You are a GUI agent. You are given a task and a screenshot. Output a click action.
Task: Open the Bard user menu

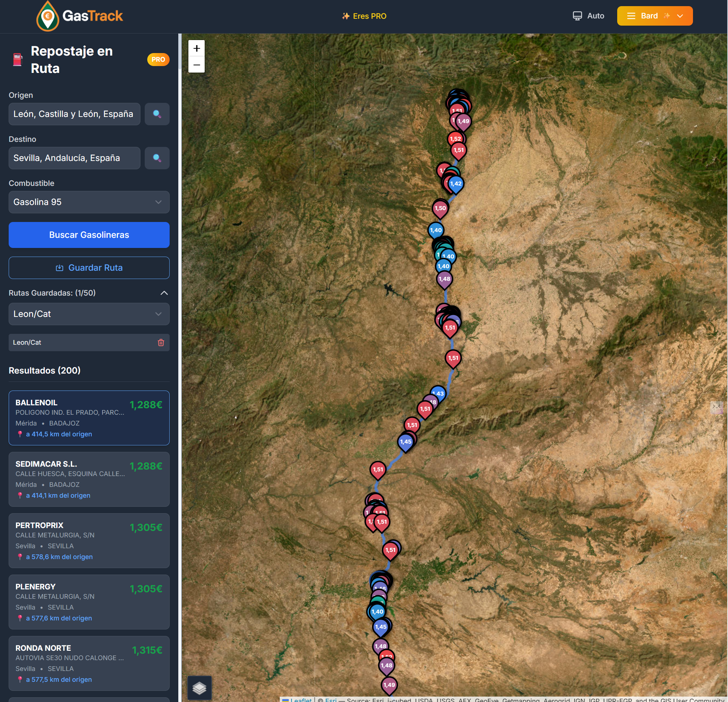[x=655, y=16]
